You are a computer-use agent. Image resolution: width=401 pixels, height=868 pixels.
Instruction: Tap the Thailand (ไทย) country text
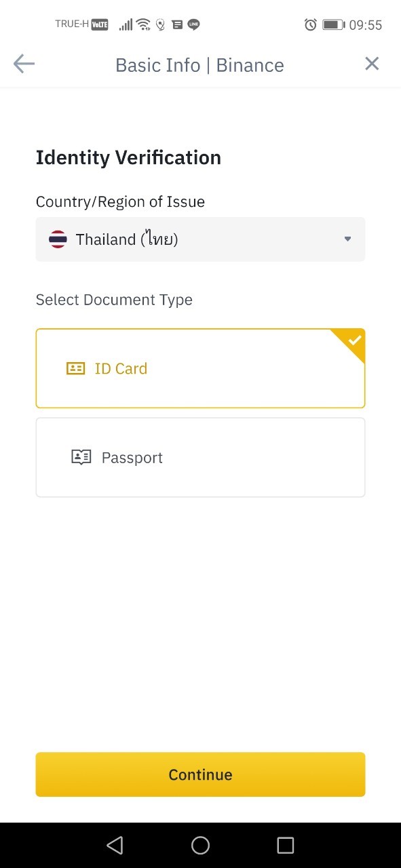[127, 239]
